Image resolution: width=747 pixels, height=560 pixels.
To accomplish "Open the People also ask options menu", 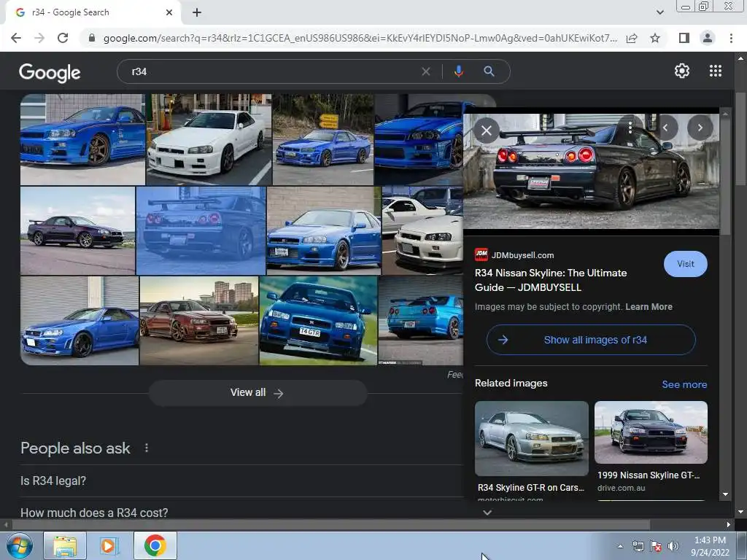I will (x=146, y=448).
